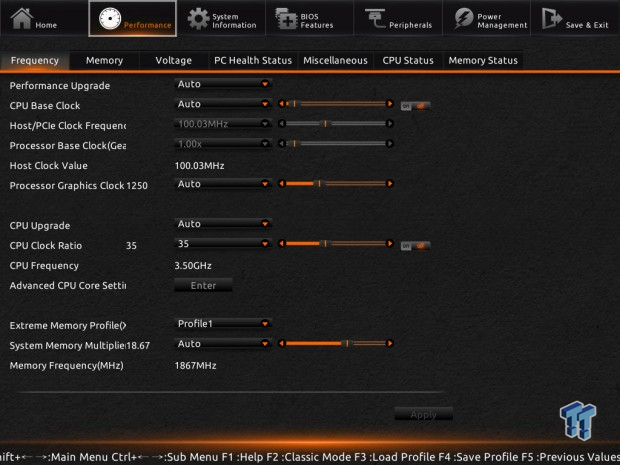Open the Processor Graphics Clock dropdown
The width and height of the screenshot is (620, 465).
point(223,184)
